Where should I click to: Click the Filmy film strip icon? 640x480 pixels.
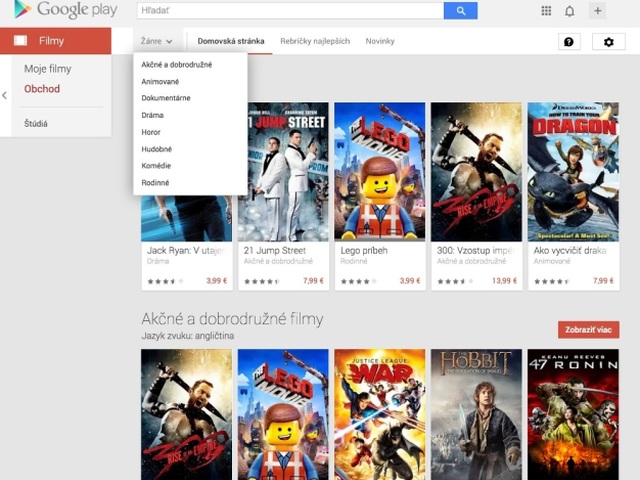(x=20, y=40)
